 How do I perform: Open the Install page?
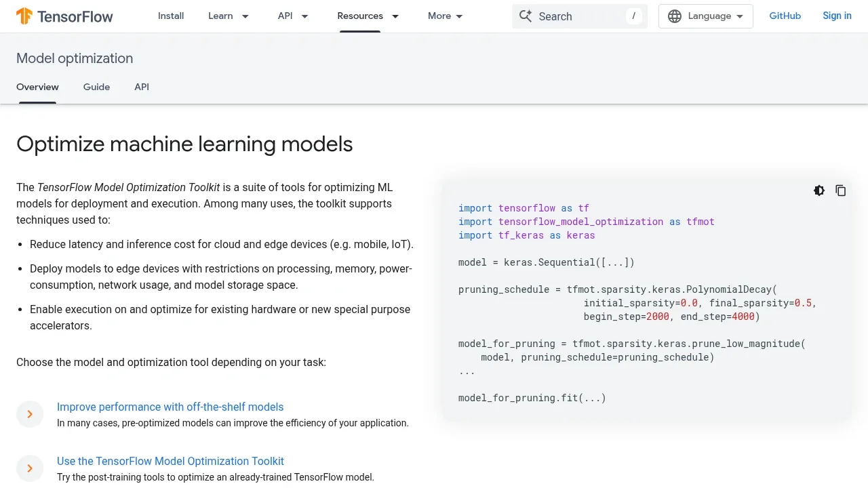tap(171, 16)
